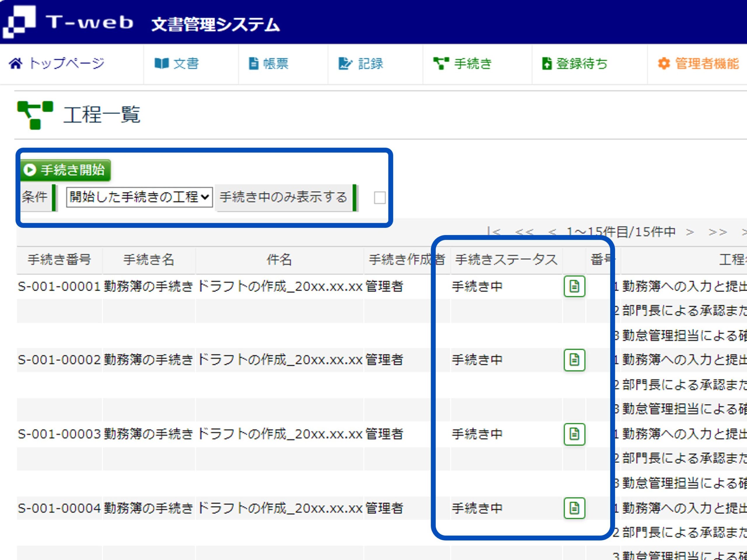
Task: Click the T-web checkered logo icon
Action: (19, 22)
